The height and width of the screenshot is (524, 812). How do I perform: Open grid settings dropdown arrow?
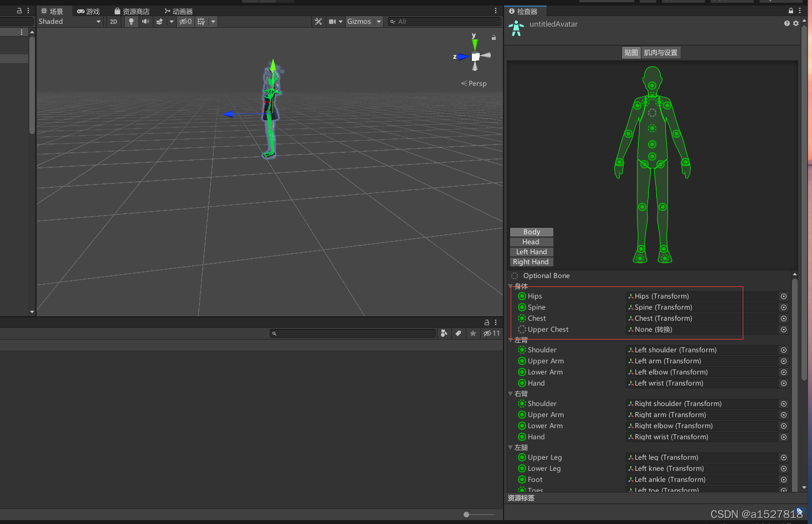pyautogui.click(x=213, y=22)
